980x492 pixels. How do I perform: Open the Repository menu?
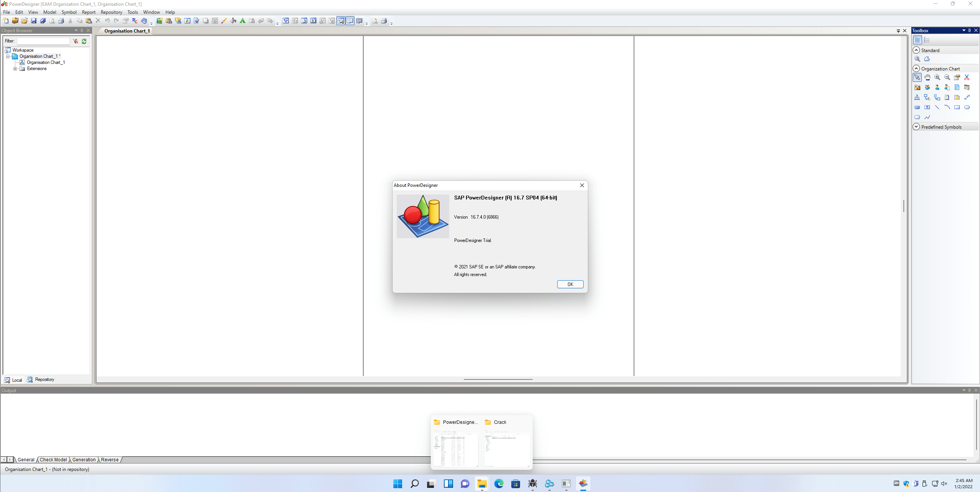tap(111, 12)
